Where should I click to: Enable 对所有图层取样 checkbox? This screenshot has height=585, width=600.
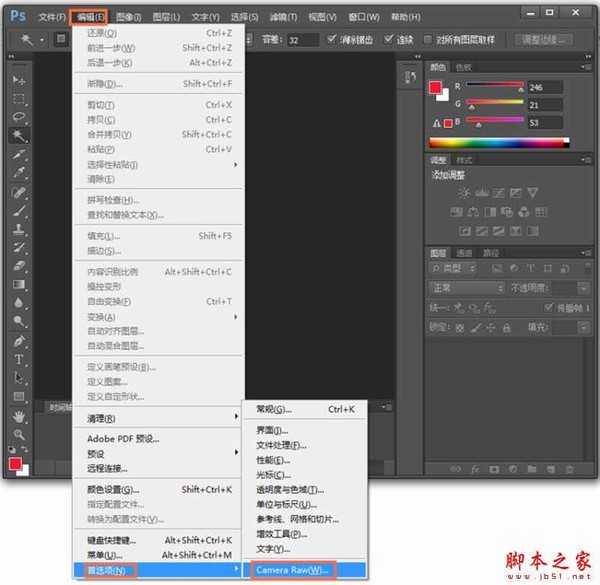[x=430, y=40]
